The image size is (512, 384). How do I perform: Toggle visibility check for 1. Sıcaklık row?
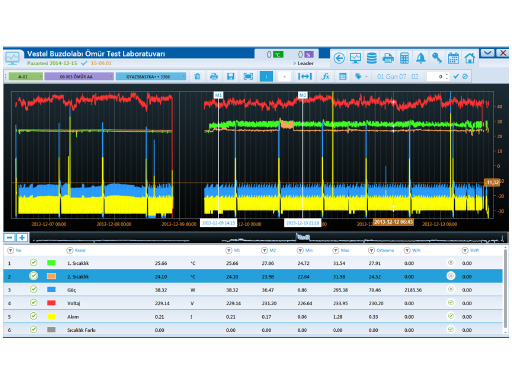tap(33, 263)
